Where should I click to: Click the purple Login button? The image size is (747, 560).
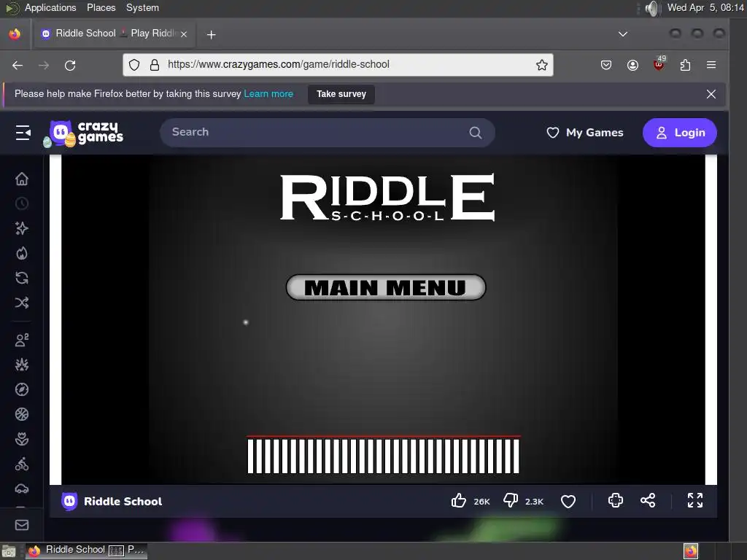point(680,133)
